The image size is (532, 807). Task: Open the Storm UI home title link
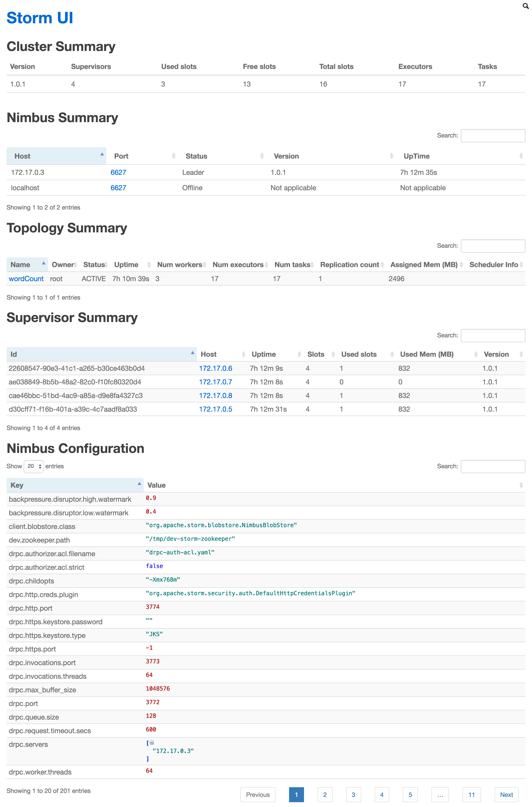coord(40,18)
